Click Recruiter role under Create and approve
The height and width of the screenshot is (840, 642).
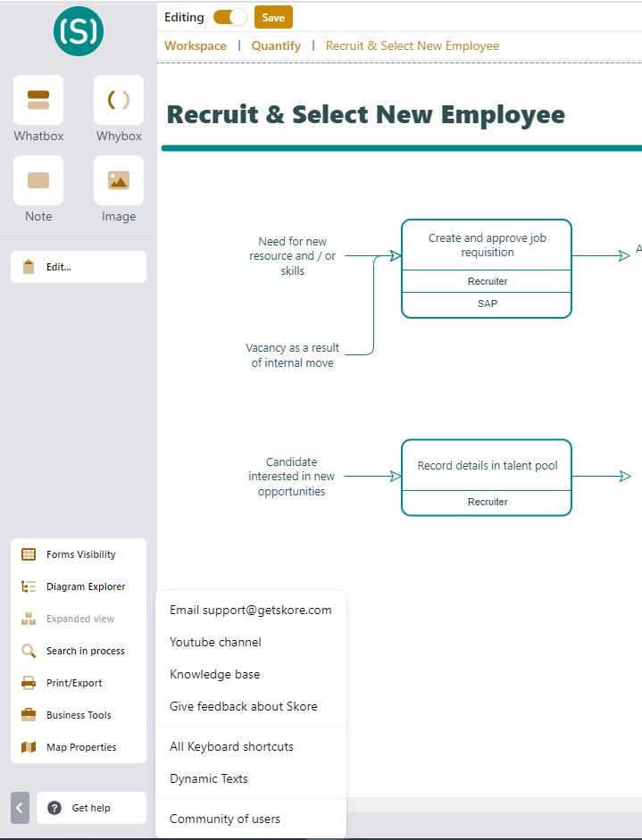[x=487, y=281]
